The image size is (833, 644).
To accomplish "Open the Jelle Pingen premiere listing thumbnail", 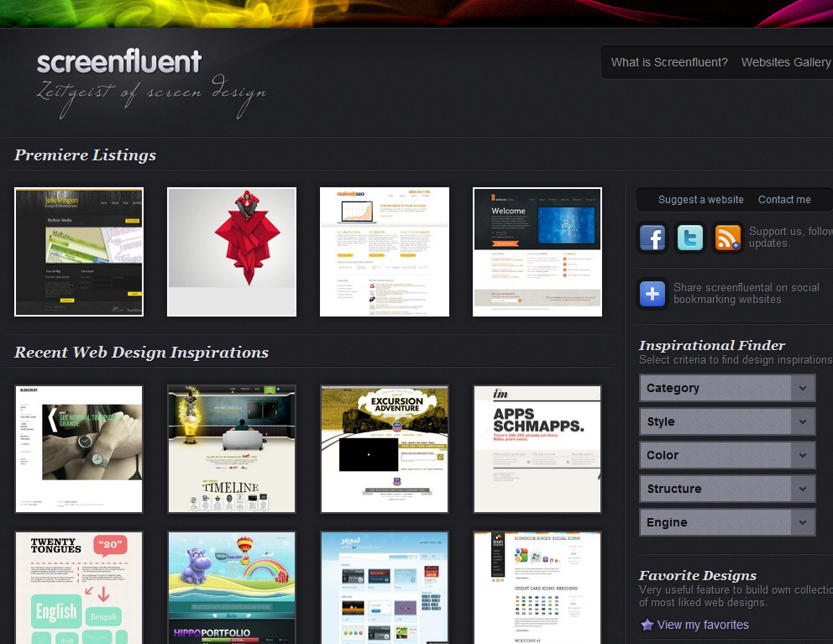I will point(79,252).
